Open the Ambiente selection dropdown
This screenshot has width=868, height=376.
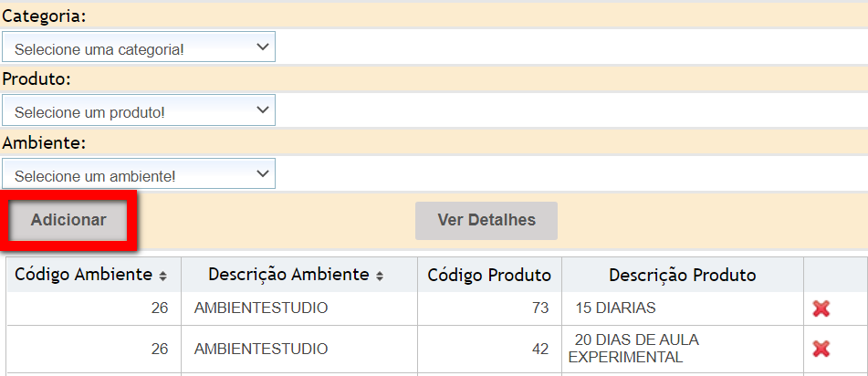click(138, 174)
